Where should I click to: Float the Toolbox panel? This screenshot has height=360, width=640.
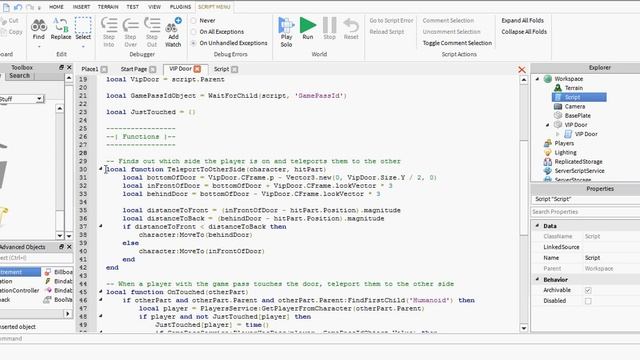(x=61, y=67)
